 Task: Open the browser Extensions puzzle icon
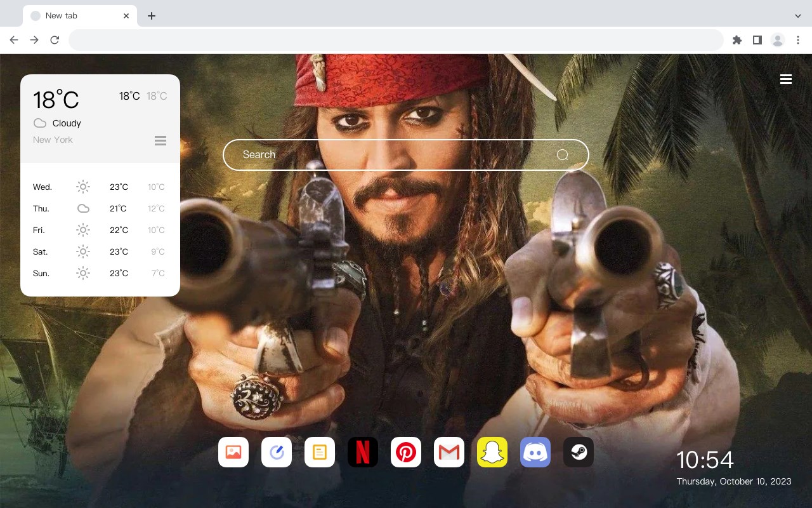(737, 40)
